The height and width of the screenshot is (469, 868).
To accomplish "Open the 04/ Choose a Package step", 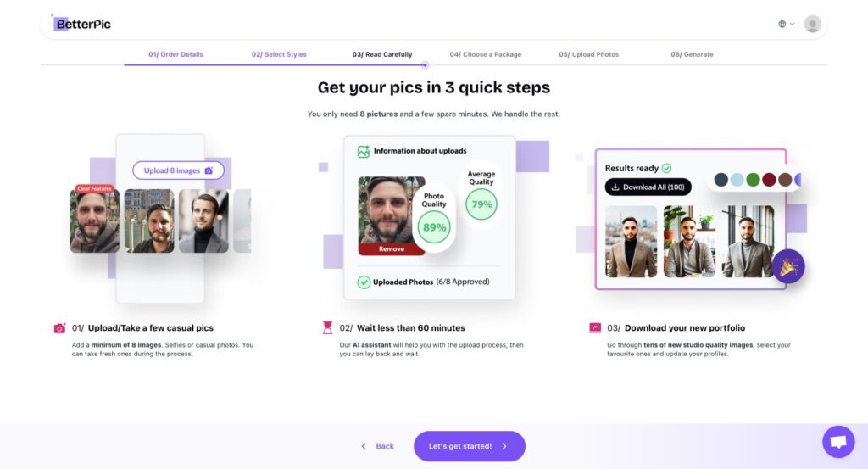I will (x=486, y=54).
